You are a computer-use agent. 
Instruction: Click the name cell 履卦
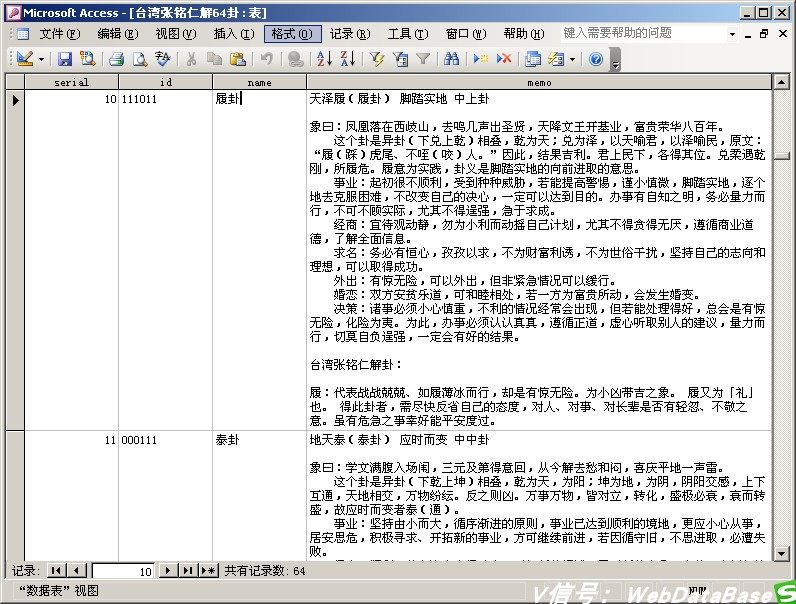pyautogui.click(x=259, y=260)
